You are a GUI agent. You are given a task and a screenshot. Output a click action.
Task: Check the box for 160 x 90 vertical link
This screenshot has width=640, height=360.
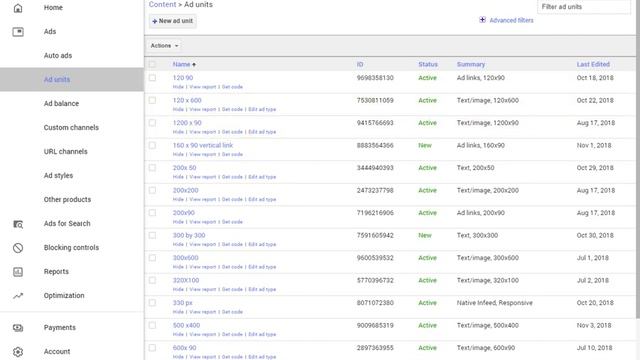pyautogui.click(x=152, y=145)
